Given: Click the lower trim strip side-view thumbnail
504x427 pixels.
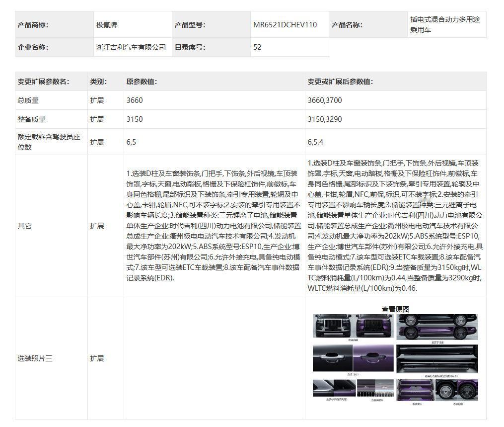Looking at the screenshot, I should tap(437, 327).
